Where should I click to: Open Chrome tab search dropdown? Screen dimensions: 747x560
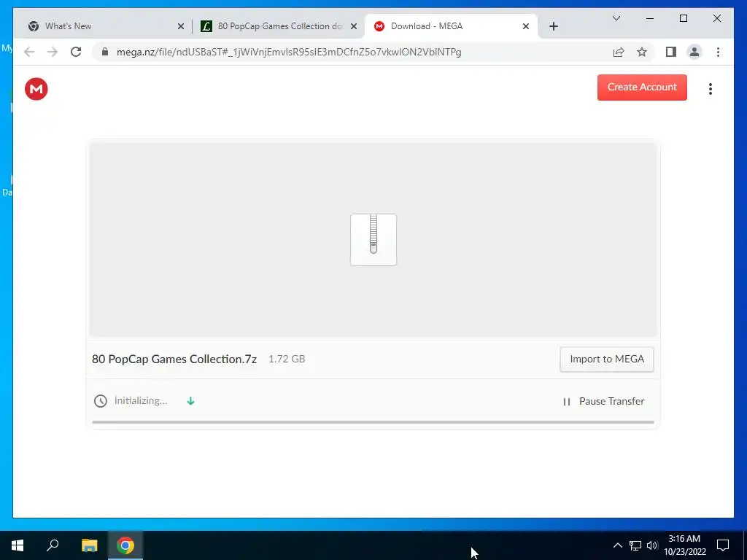pos(616,18)
